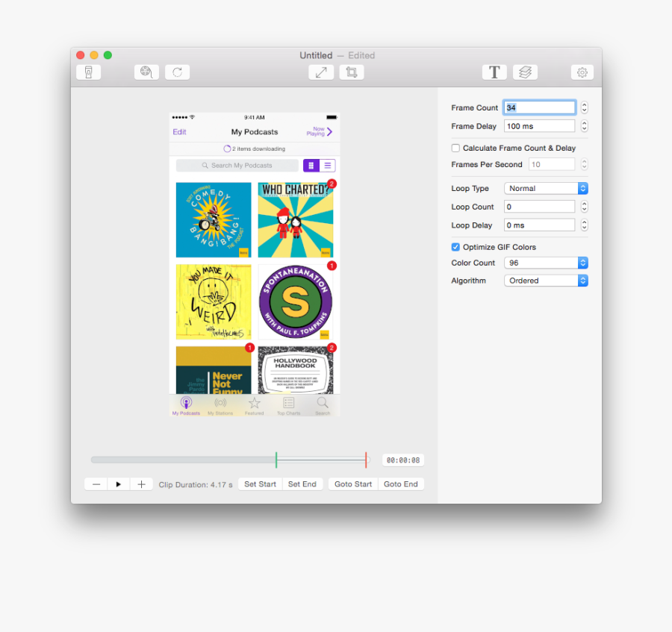Enable Calculate Frame Count & Delay checkbox
The image size is (672, 632).
click(455, 148)
